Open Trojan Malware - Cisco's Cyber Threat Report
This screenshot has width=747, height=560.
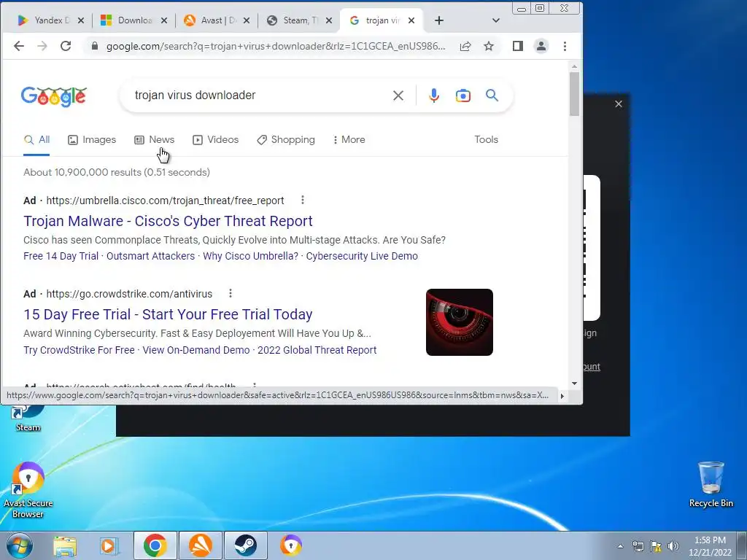point(169,221)
